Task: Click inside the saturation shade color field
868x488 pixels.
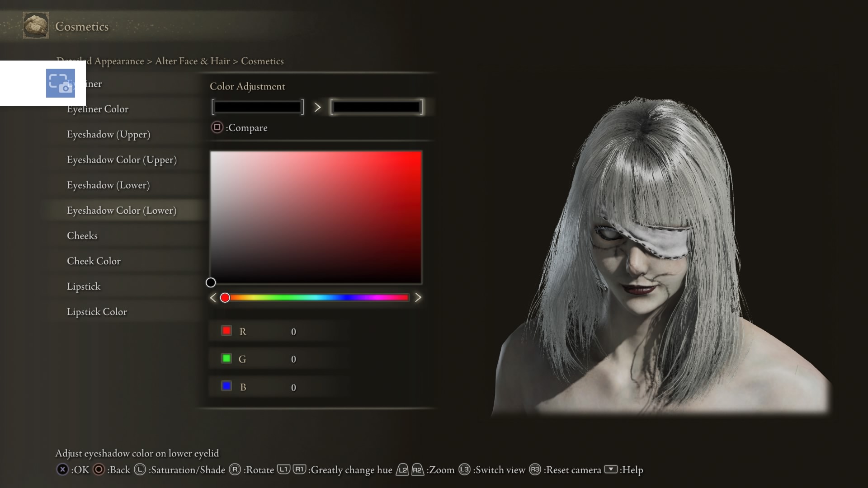Action: pos(316,217)
